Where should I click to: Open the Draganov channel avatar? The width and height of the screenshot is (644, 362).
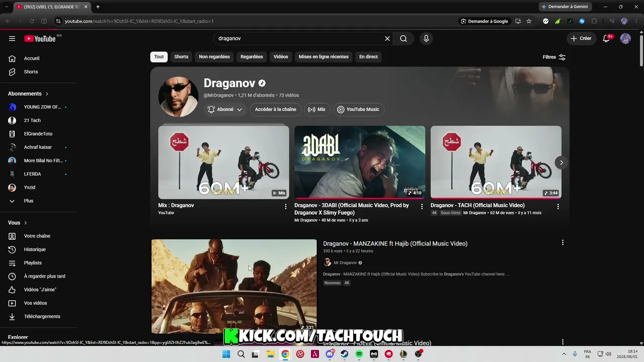[179, 97]
